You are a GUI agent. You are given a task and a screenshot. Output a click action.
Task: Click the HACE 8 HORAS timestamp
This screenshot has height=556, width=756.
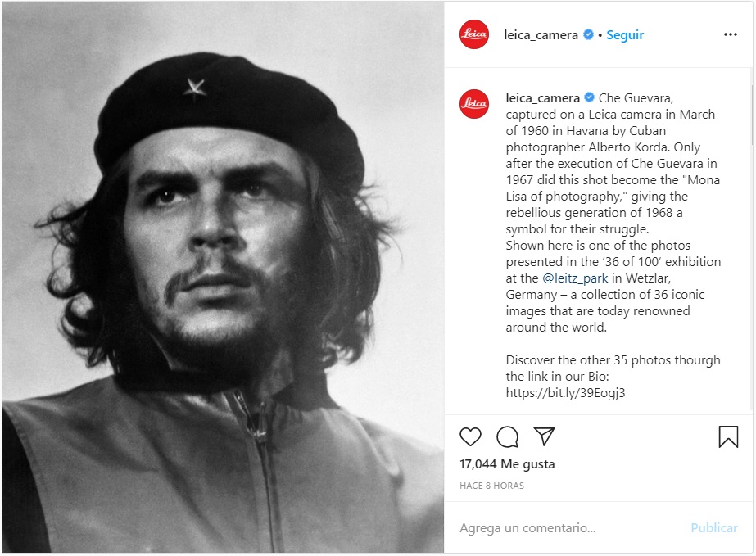491,486
